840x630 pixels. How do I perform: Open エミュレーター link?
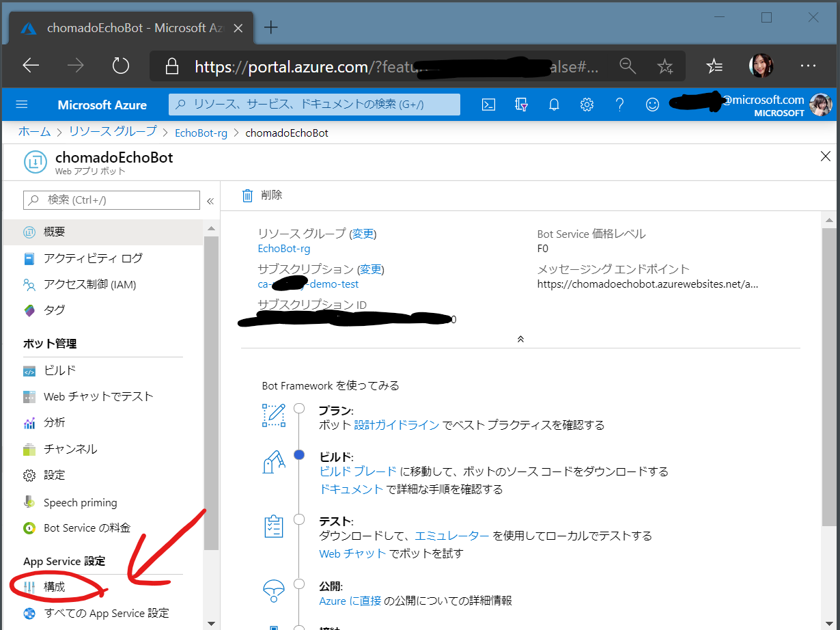(452, 536)
